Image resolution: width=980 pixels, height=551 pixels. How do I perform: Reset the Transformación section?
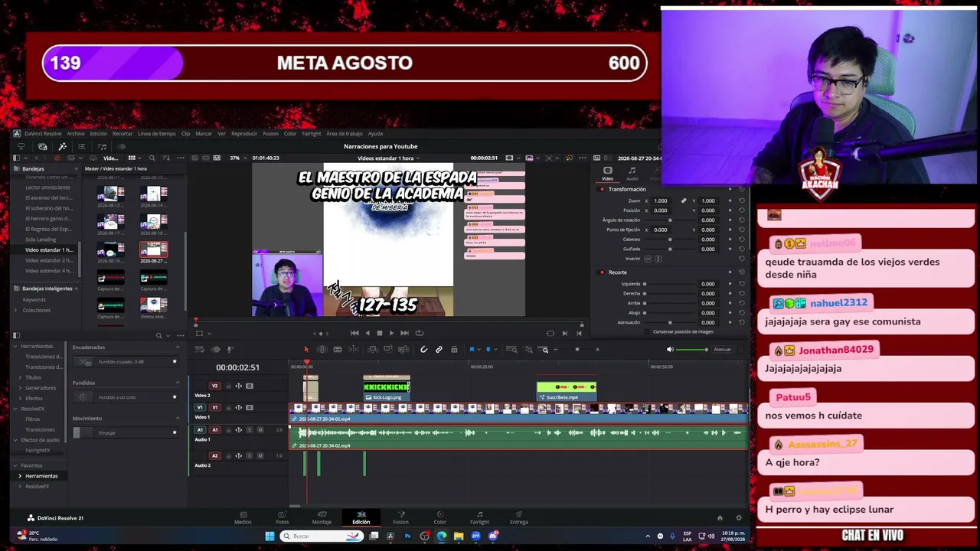(741, 189)
